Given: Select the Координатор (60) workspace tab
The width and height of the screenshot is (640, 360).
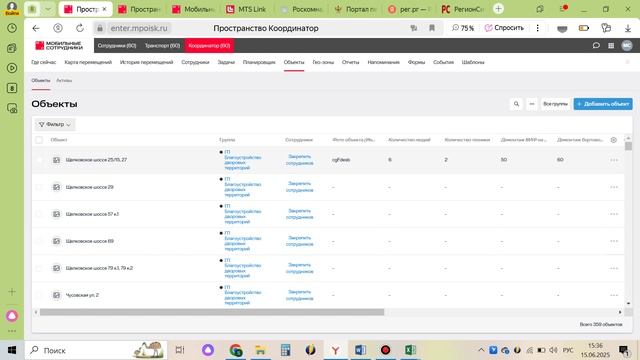Looking at the screenshot, I should (209, 46).
